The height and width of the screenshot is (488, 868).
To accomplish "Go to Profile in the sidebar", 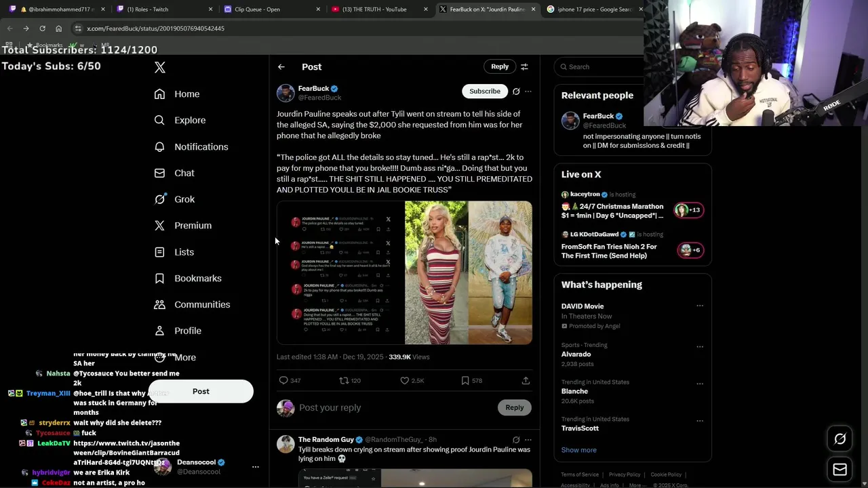I will [x=177, y=331].
